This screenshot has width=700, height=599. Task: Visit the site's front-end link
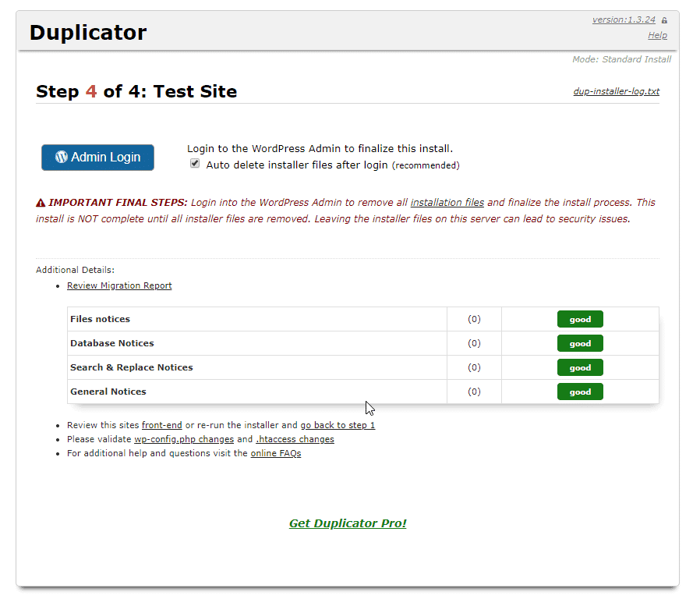click(x=161, y=426)
